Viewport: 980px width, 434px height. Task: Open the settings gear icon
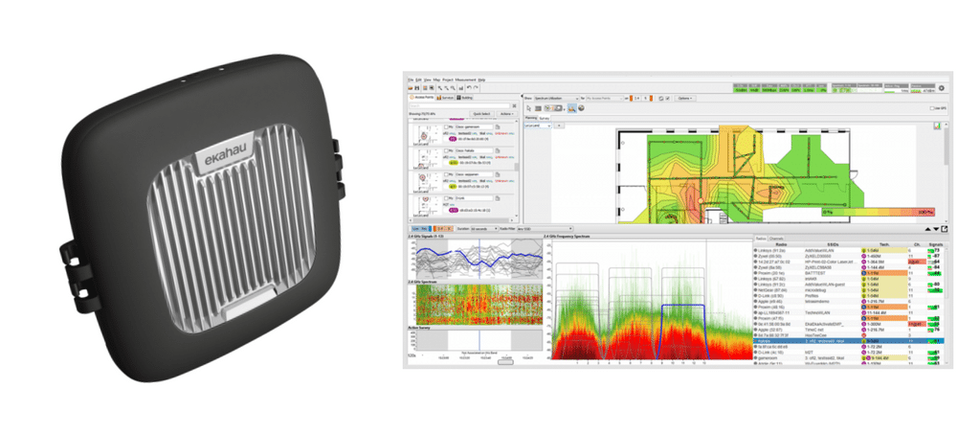[x=942, y=88]
